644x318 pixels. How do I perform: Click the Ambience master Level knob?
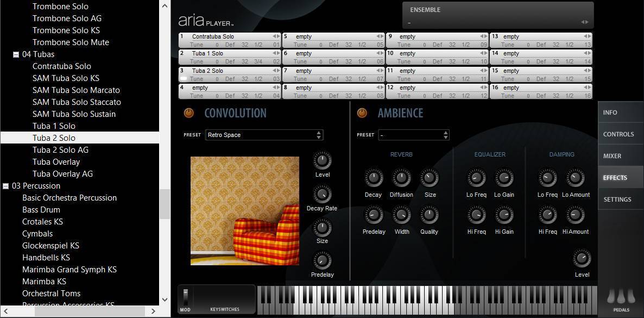582,258
